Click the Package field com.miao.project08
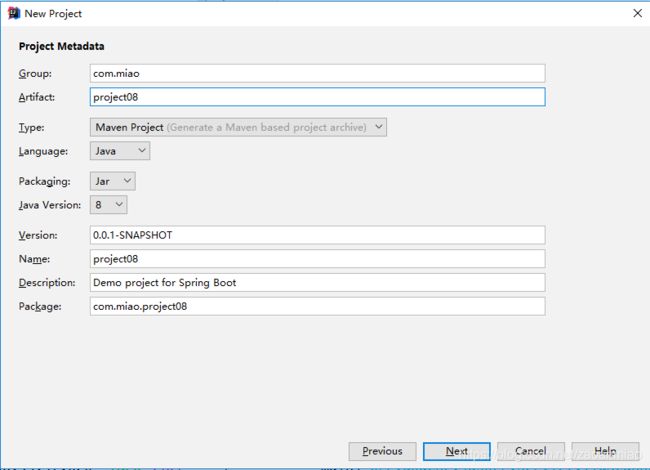 tap(318, 306)
